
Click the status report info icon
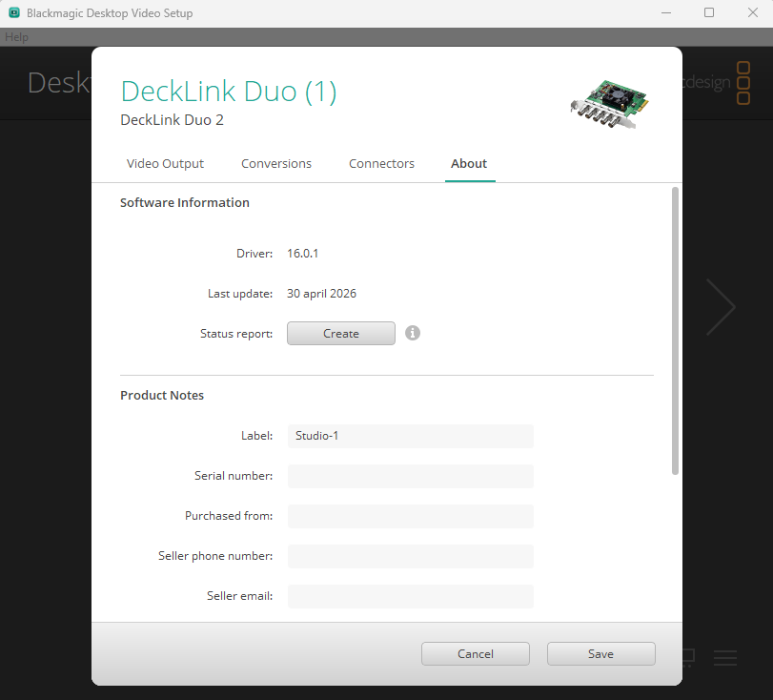click(x=413, y=333)
